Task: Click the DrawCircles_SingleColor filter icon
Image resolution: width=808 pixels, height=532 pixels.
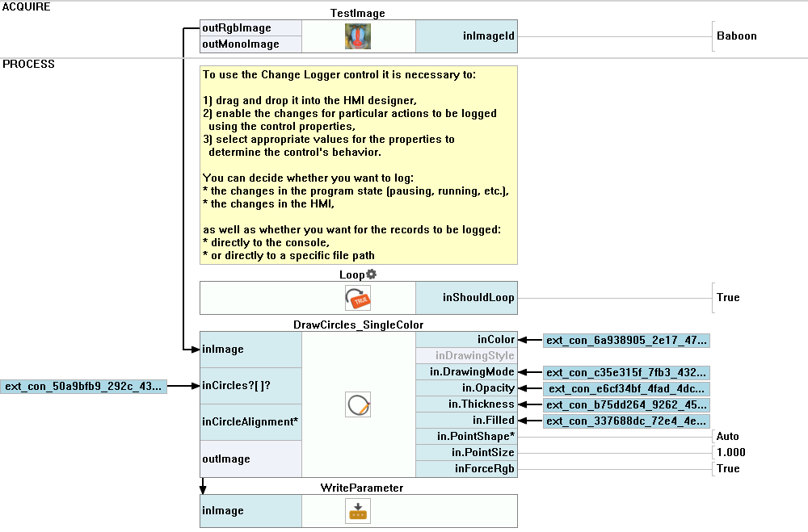Action: point(357,404)
